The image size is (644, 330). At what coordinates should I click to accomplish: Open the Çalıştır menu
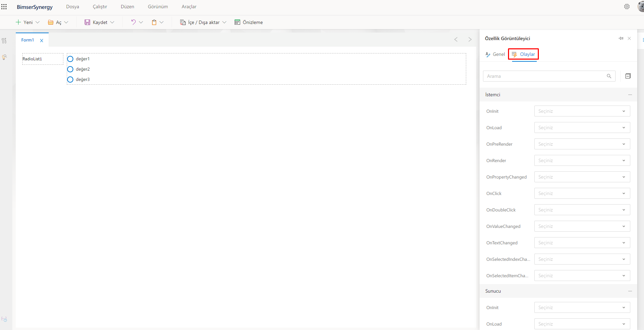pyautogui.click(x=100, y=7)
